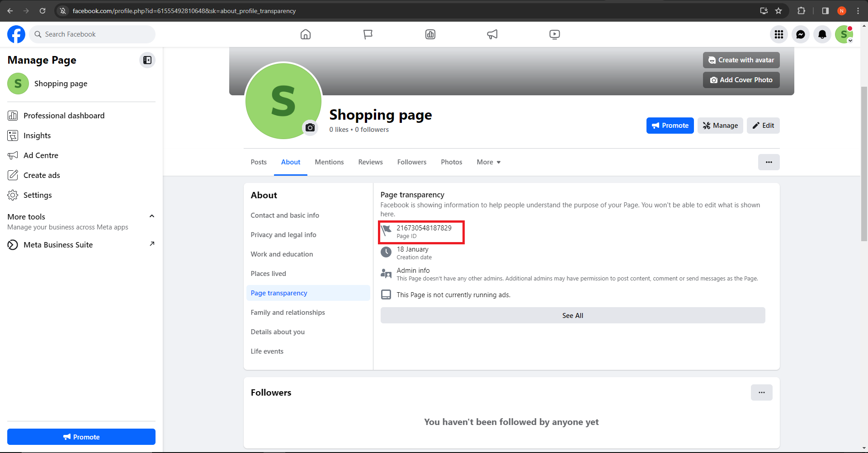
Task: Collapse the More tools section chevron
Action: (x=152, y=216)
